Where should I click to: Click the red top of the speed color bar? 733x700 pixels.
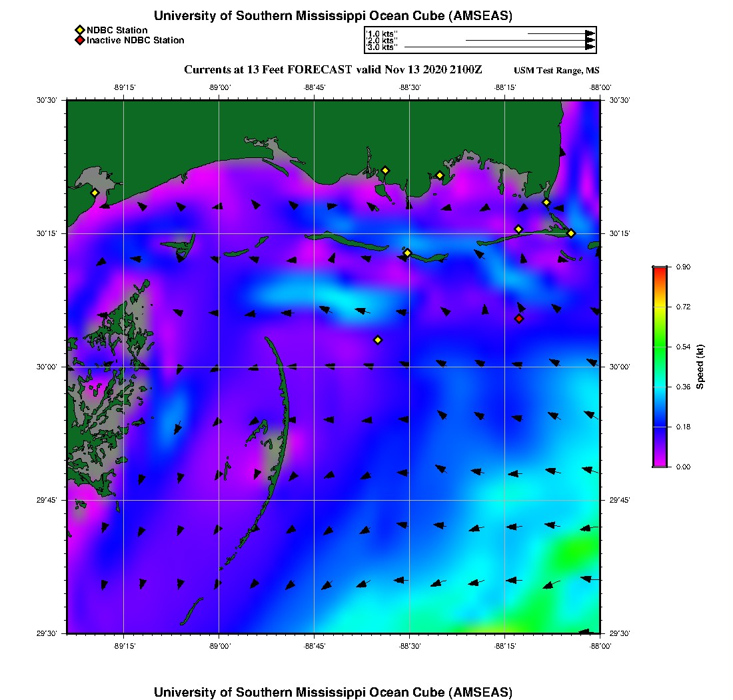pyautogui.click(x=659, y=269)
